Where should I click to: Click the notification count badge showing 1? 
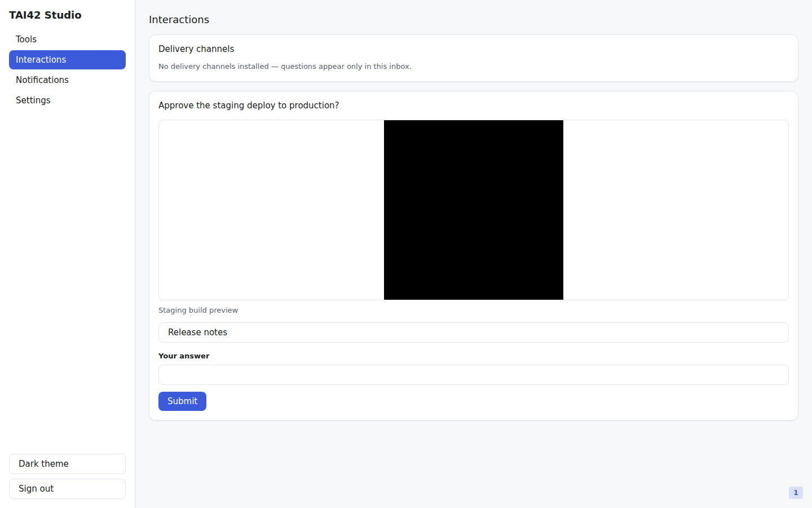coord(796,493)
